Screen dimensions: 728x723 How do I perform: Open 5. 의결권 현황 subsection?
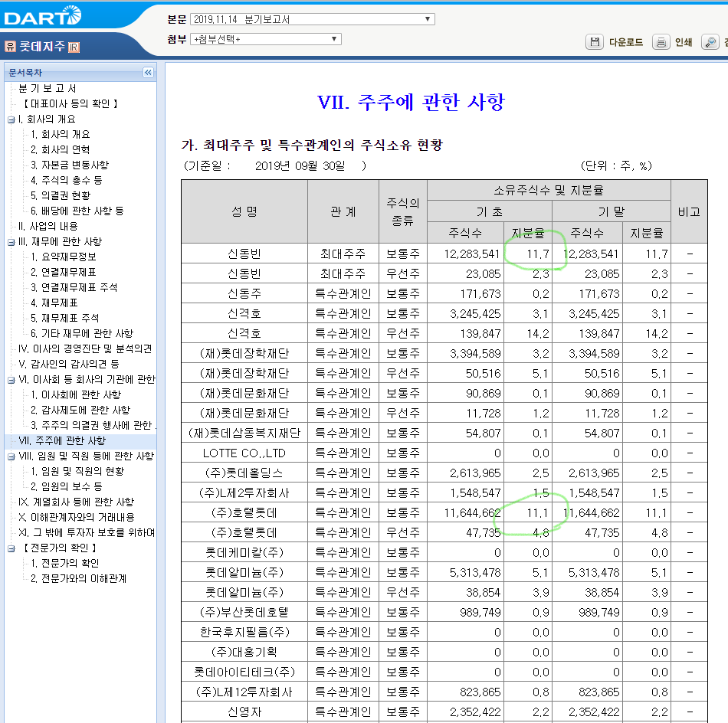[x=61, y=195]
